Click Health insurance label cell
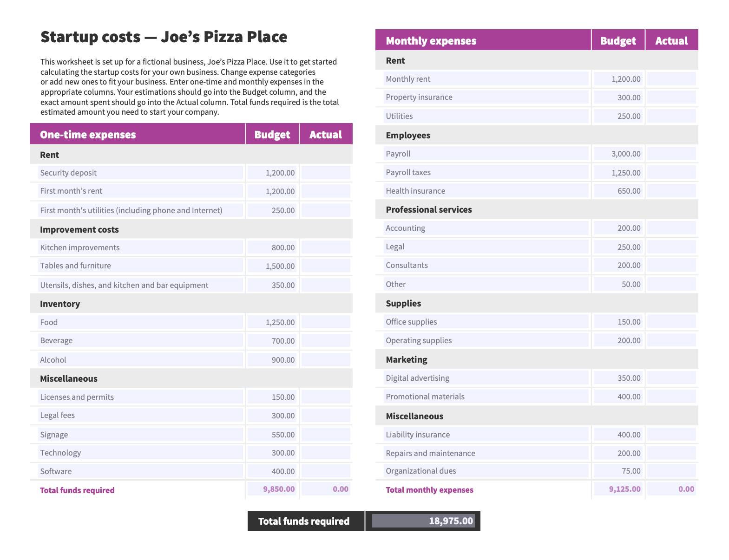The image size is (729, 560). point(486,191)
